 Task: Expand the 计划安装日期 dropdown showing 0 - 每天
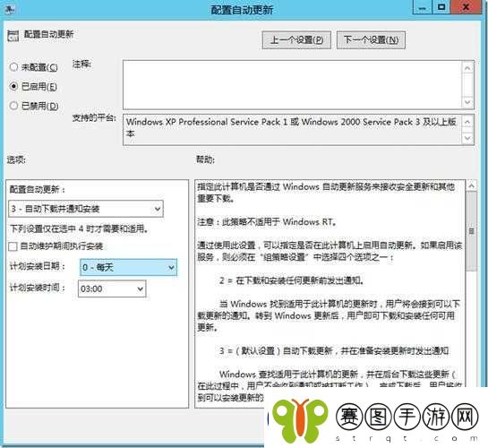[x=129, y=267]
